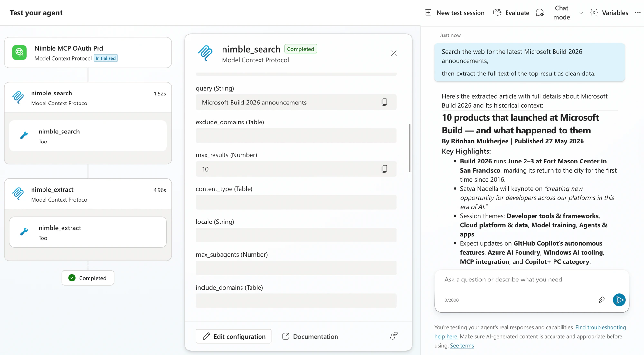The image size is (644, 355).
Task: Open the nimble_search step taking 1.52s
Action: [88, 97]
